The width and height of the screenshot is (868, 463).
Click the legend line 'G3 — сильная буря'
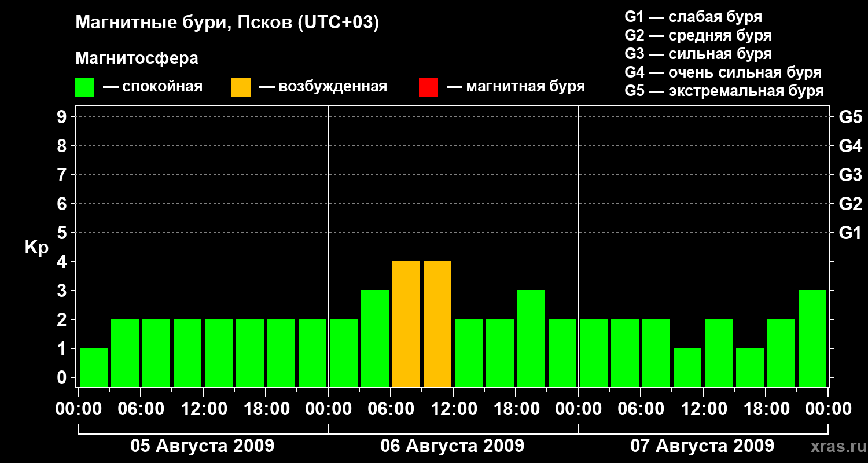click(698, 54)
